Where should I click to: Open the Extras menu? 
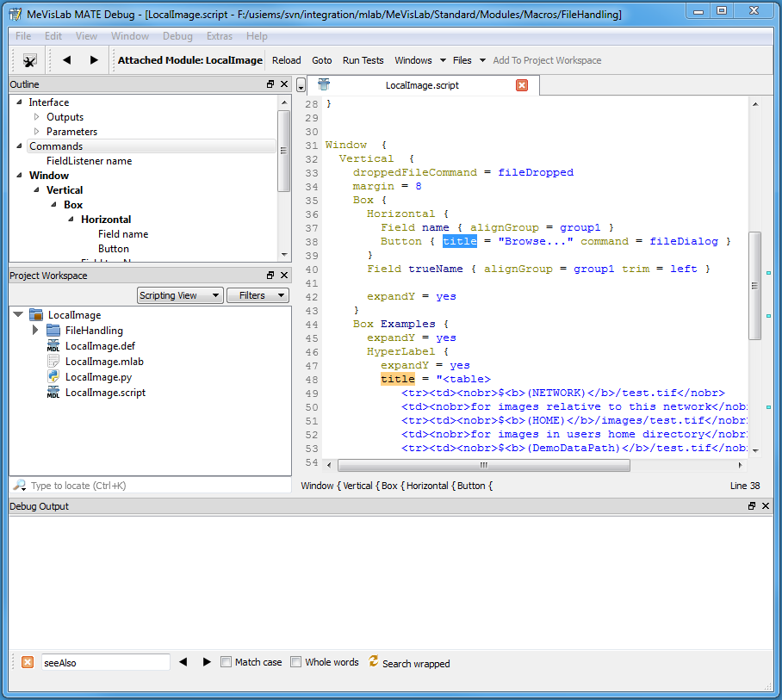[220, 36]
